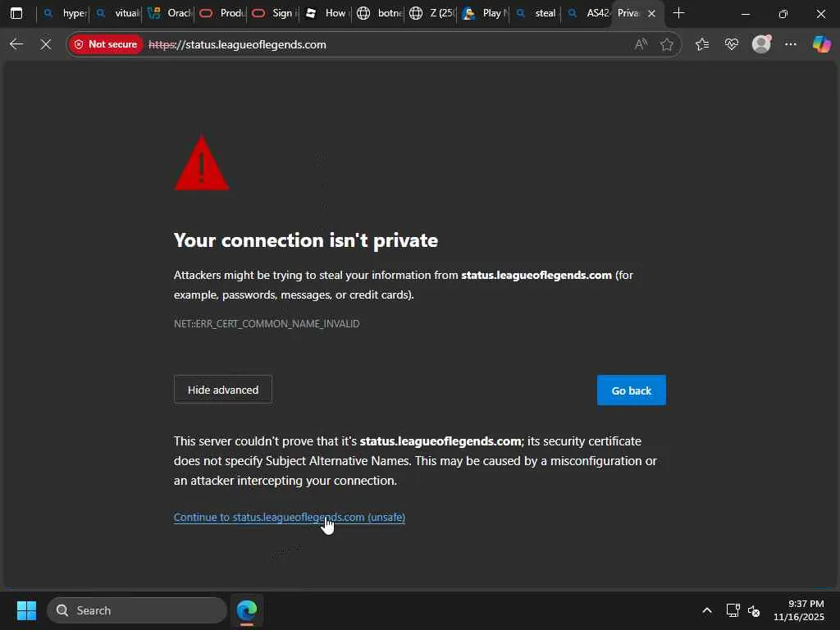
Task: Switch to the Z (25 tab
Action: tap(431, 13)
